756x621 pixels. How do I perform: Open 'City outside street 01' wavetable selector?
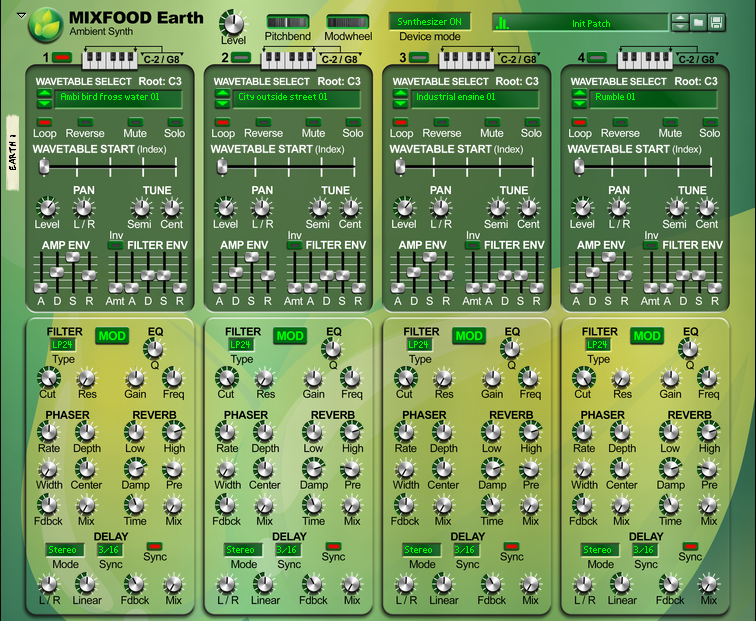pyautogui.click(x=297, y=98)
